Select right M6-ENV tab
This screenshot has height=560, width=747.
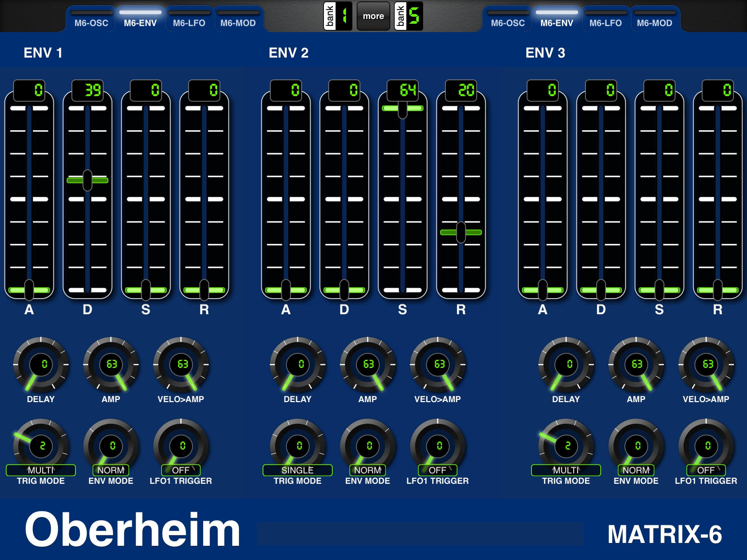557,20
